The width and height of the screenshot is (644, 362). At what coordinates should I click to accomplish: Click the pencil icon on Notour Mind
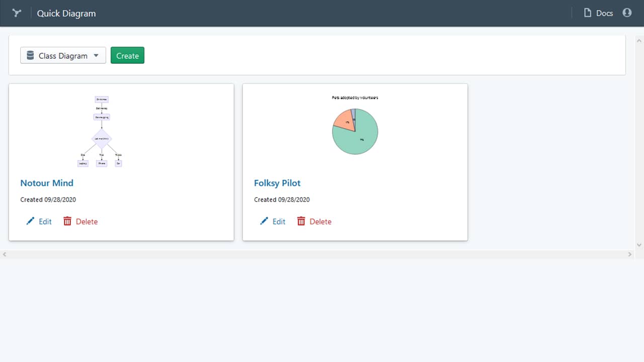30,221
